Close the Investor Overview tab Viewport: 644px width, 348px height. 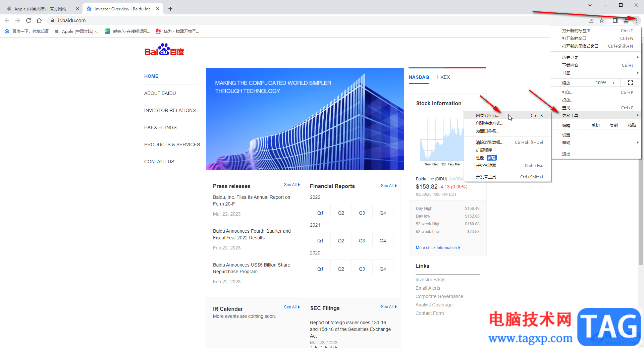pos(158,9)
